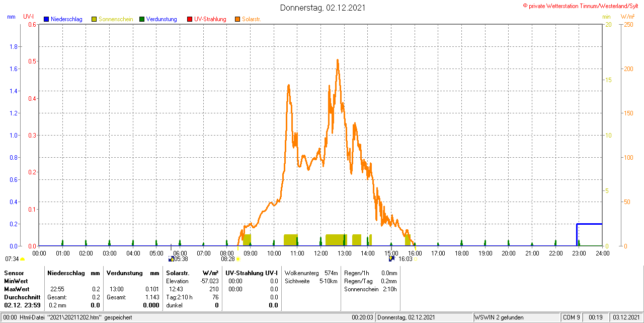
Task: Click the Solarstr. W/m² column header
Action: click(192, 273)
